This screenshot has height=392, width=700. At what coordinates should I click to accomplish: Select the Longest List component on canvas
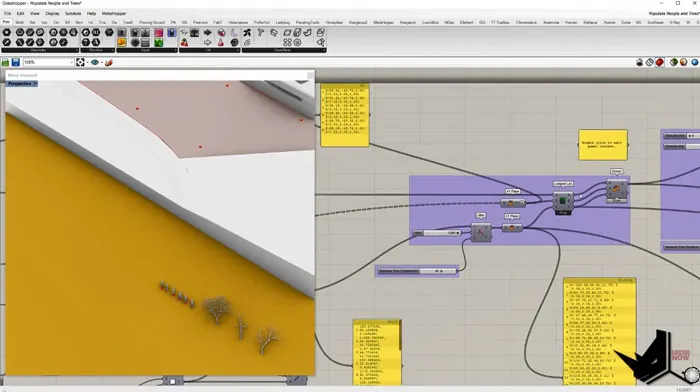(x=563, y=201)
